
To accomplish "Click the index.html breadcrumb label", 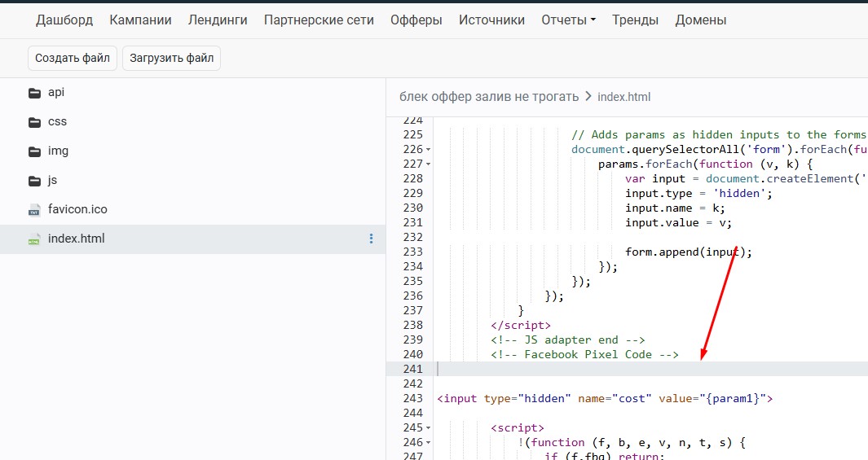I will coord(623,98).
